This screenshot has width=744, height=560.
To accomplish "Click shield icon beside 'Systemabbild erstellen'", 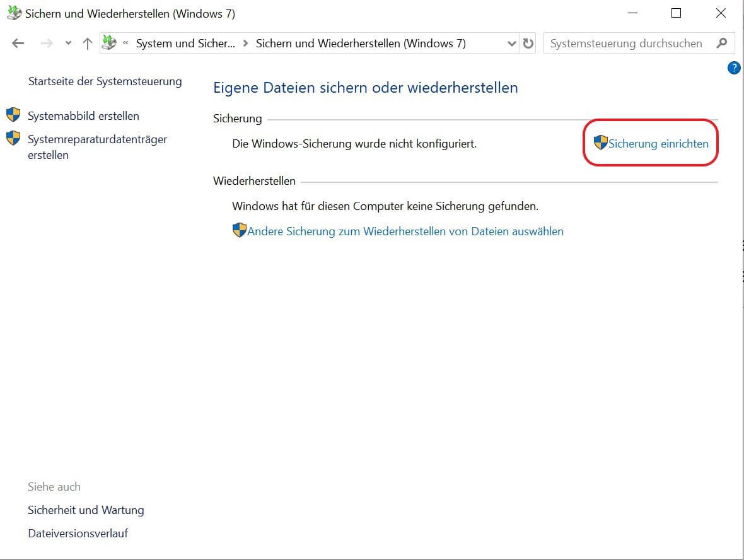I will [x=13, y=115].
